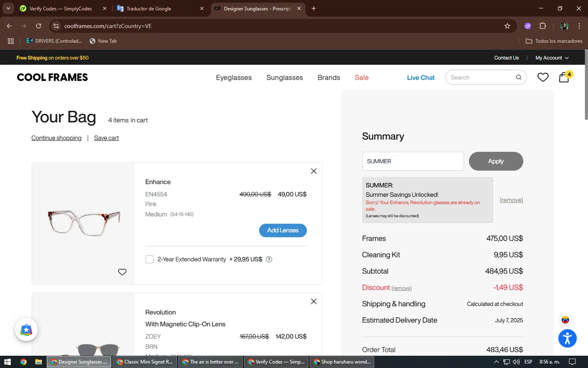Open the accessibility widget button
The width and height of the screenshot is (588, 368).
(x=567, y=339)
